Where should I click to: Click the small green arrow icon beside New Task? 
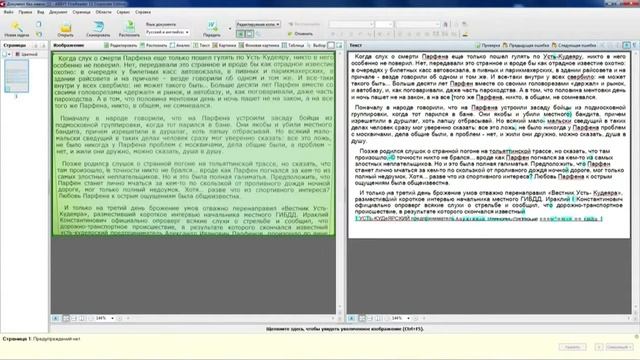point(39,34)
